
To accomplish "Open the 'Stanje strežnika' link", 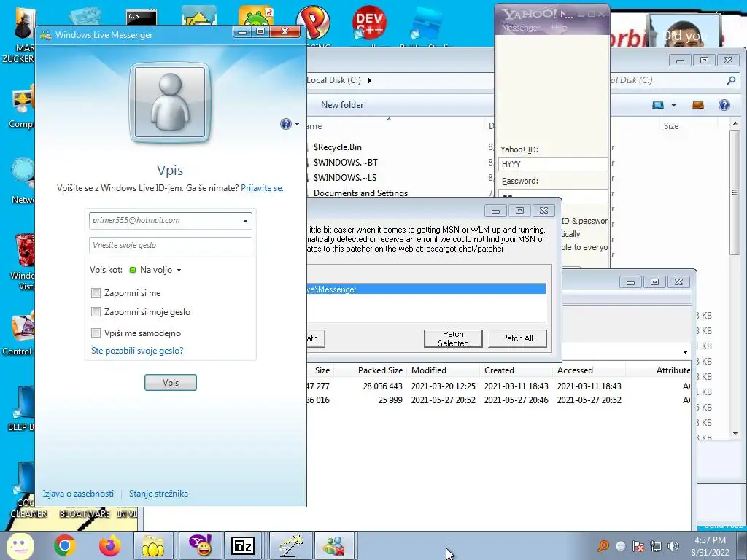I will [158, 494].
